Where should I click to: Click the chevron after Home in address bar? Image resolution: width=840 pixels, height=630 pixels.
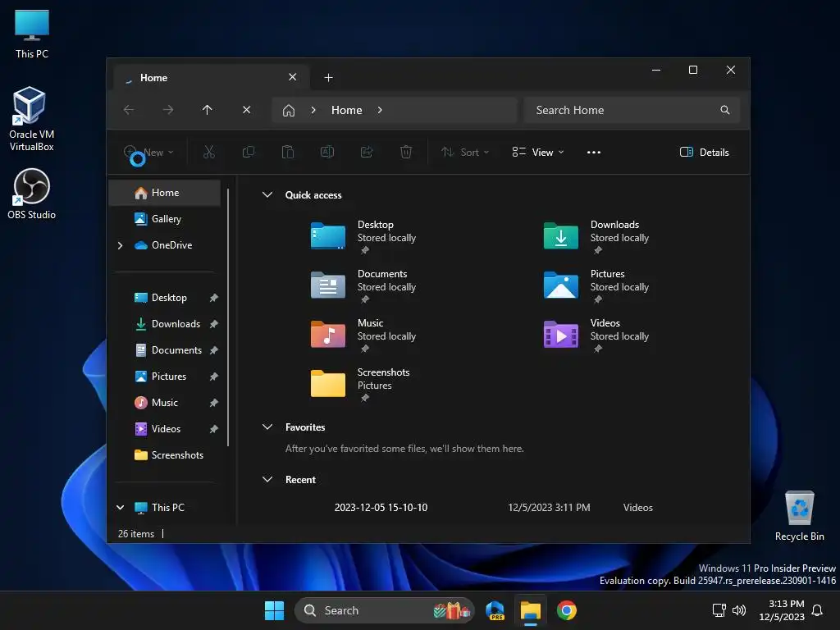click(380, 110)
